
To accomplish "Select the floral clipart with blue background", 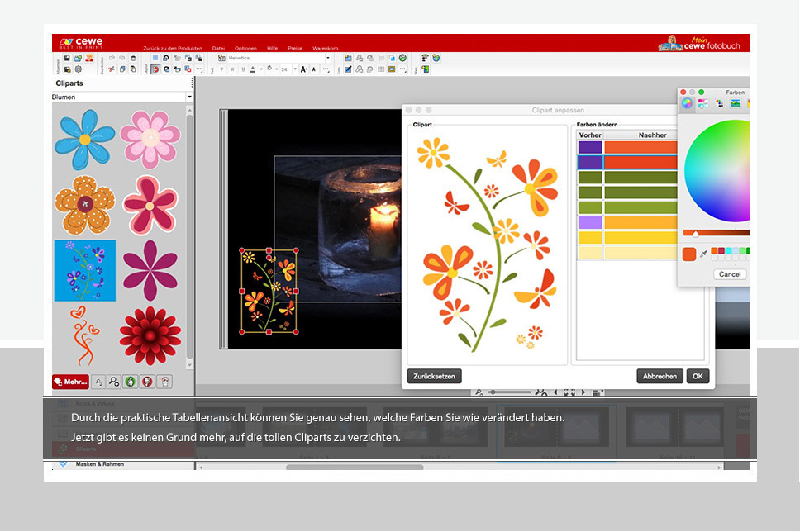I will click(84, 270).
